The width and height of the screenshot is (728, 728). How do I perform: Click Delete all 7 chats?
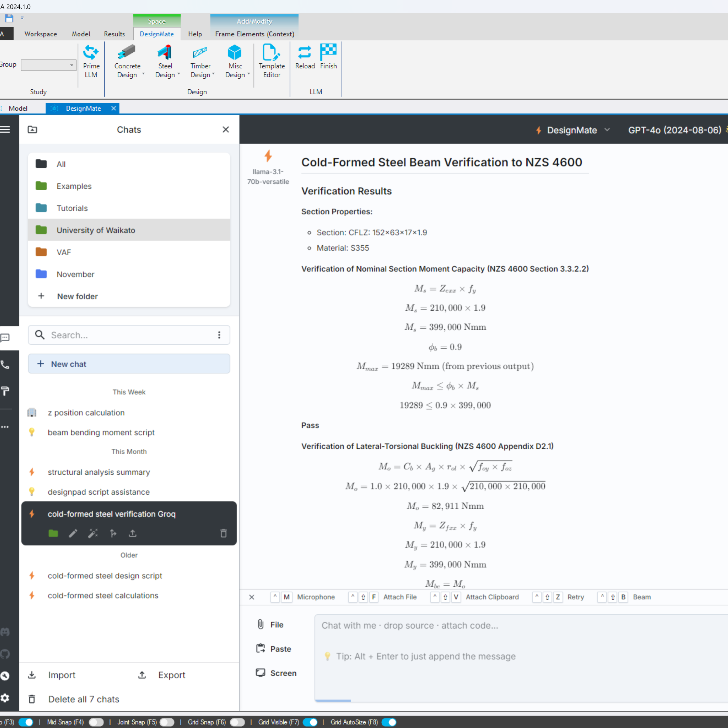(x=83, y=699)
